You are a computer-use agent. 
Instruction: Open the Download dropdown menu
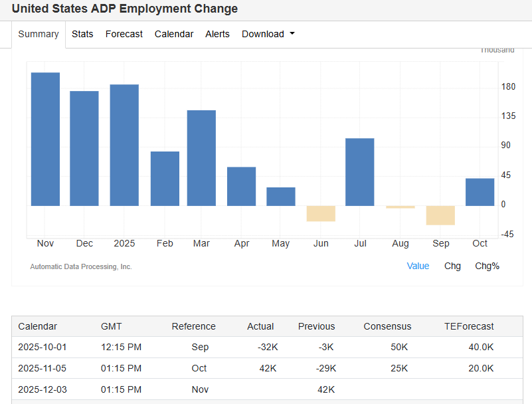(x=268, y=34)
